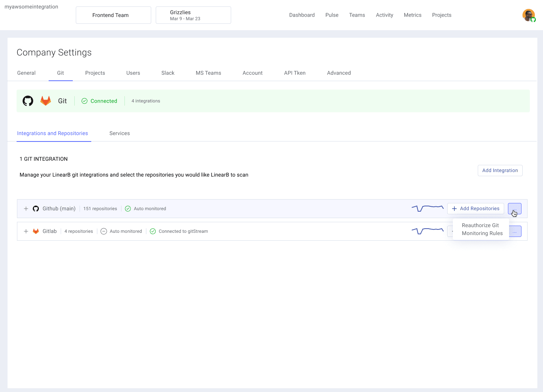The width and height of the screenshot is (543, 392).
Task: Click the '1 GIT INTEGRATION' heading
Action: (x=44, y=159)
